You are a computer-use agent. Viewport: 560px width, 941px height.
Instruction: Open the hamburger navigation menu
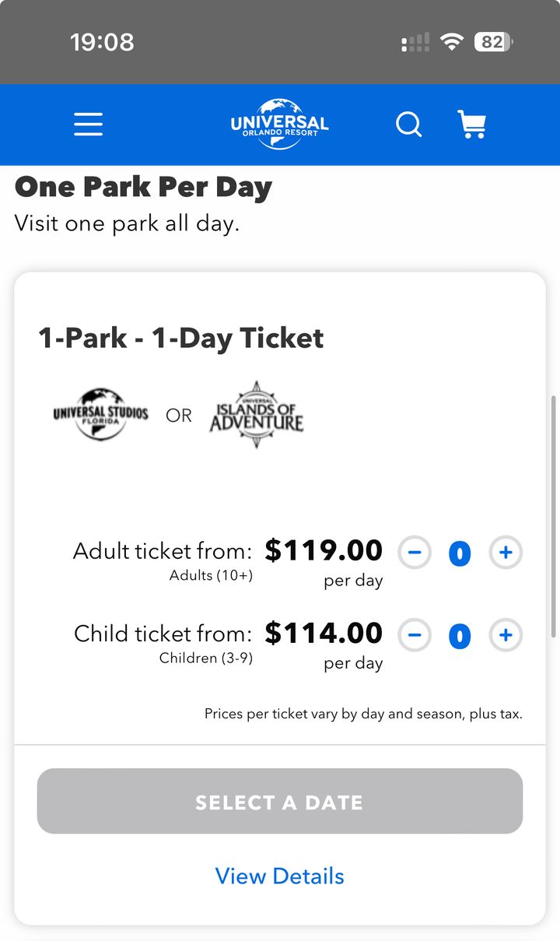pos(88,125)
